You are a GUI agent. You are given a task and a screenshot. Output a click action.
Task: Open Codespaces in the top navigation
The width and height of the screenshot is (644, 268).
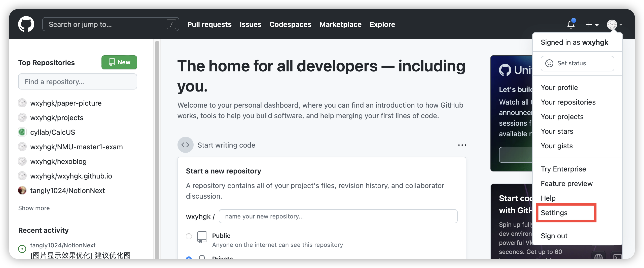pos(291,24)
